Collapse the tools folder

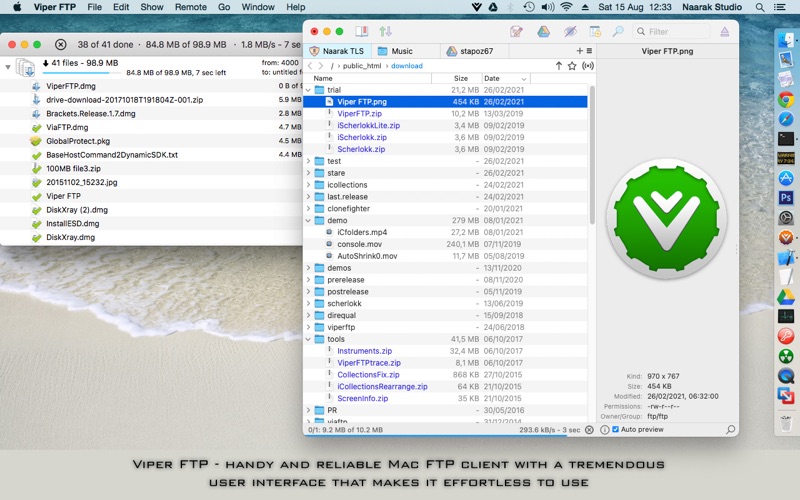[308, 339]
